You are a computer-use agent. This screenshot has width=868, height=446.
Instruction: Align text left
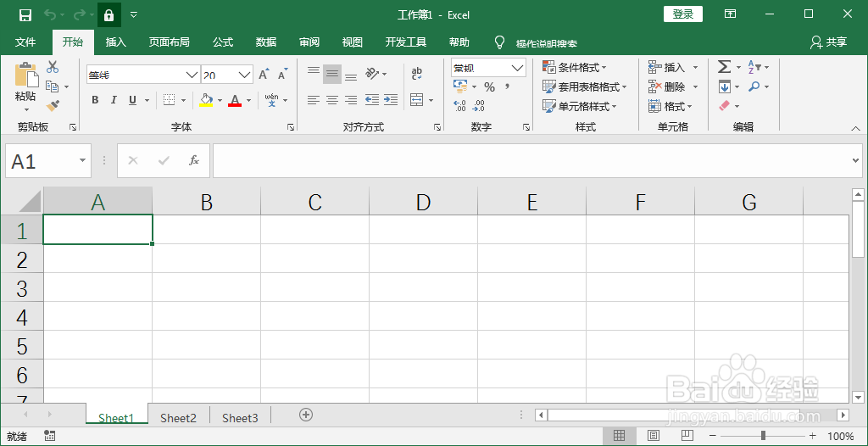point(314,100)
